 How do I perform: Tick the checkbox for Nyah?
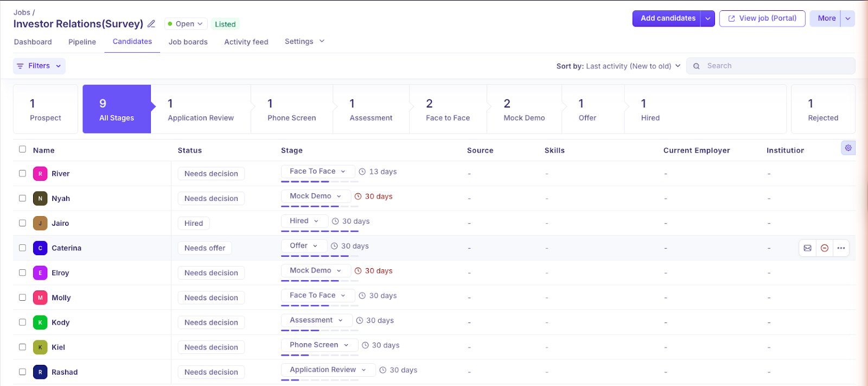22,198
